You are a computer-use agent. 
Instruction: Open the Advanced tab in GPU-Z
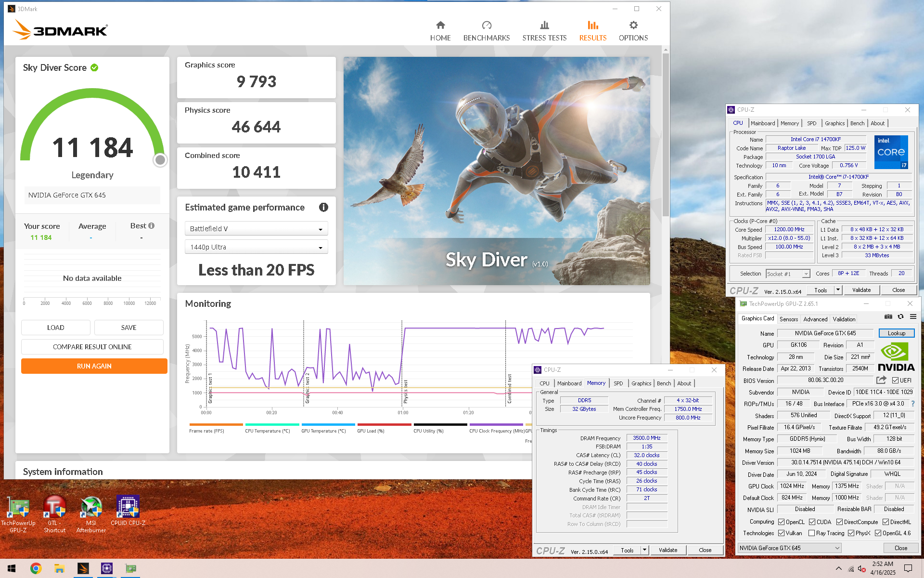point(815,319)
